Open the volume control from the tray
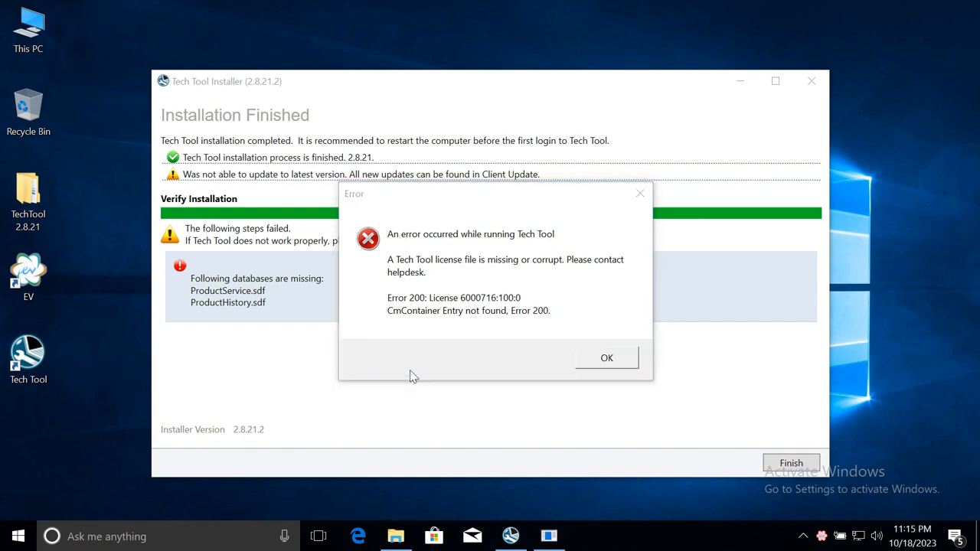 coord(877,536)
